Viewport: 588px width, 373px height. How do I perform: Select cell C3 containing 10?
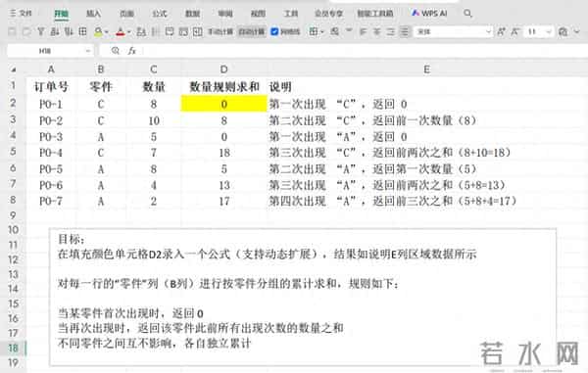(x=154, y=120)
